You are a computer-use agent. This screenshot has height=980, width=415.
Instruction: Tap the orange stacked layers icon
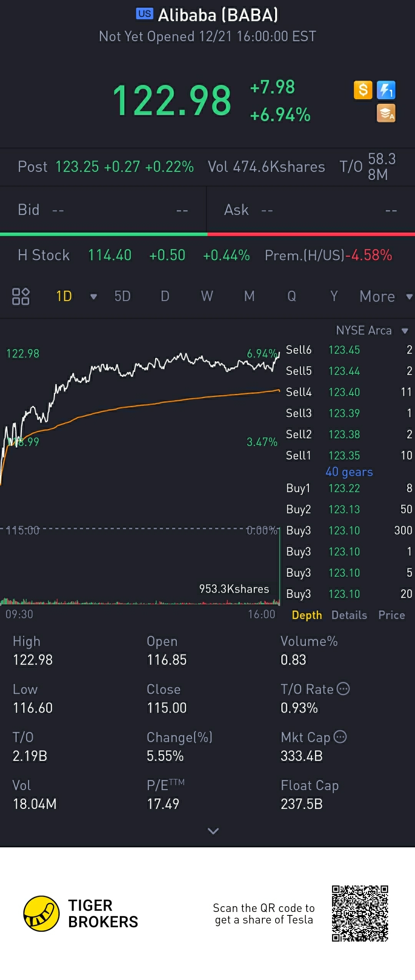(x=386, y=113)
